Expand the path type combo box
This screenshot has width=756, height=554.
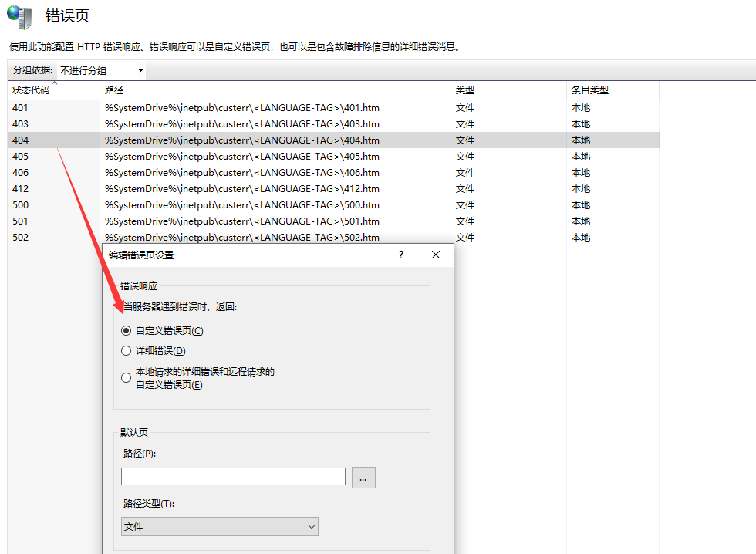(220, 527)
